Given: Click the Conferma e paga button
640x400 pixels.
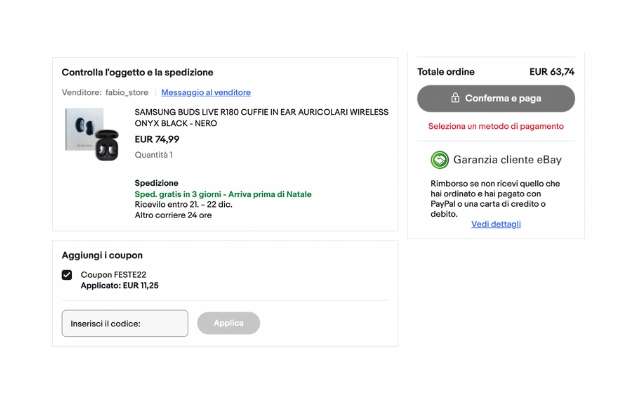Looking at the screenshot, I should (496, 98).
